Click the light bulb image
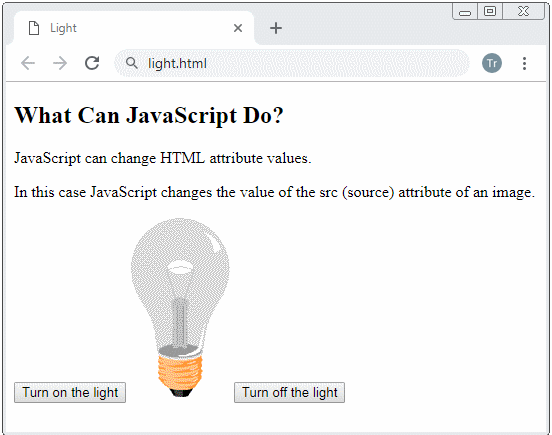This screenshot has height=435, width=552. [180, 307]
